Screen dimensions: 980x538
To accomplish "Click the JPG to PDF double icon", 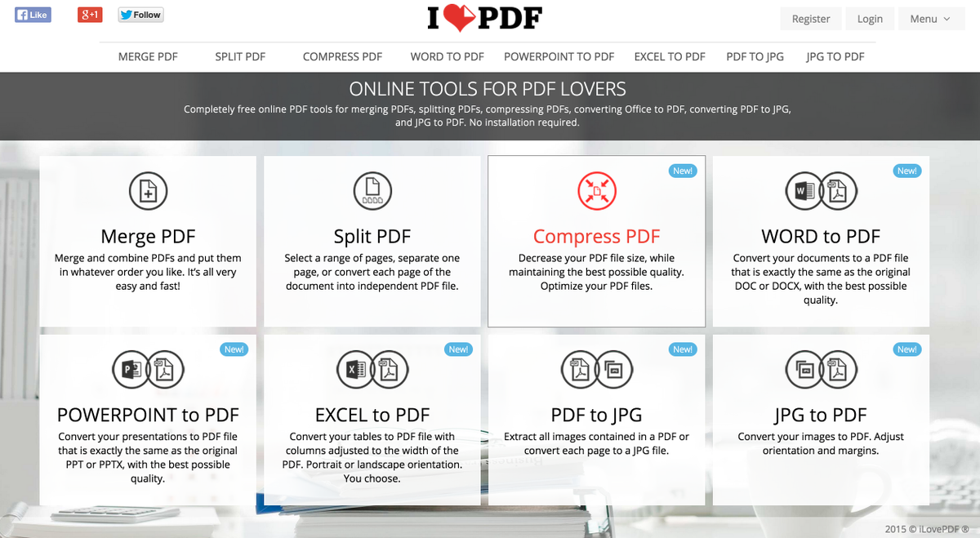I will point(821,371).
